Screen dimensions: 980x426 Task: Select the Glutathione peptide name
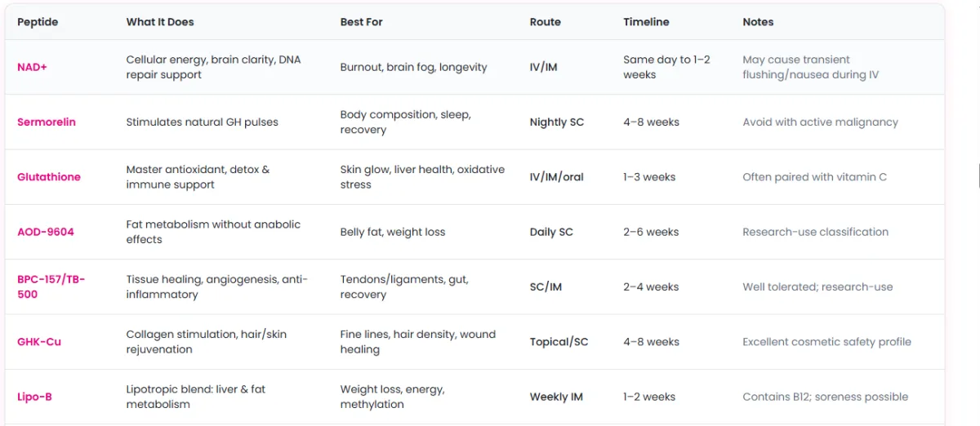[x=49, y=177]
